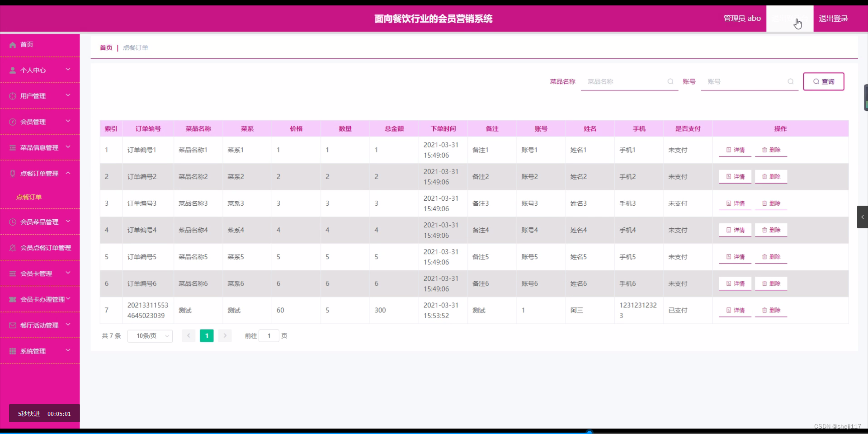This screenshot has width=868, height=434.
Task: Click the home icon beside 首页
Action: [x=12, y=44]
